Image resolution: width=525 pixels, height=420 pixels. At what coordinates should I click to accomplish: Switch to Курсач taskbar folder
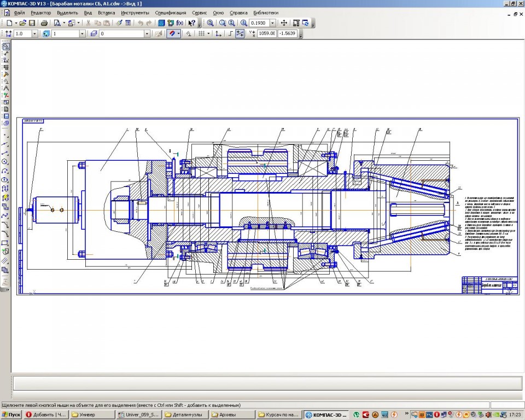tap(278, 415)
